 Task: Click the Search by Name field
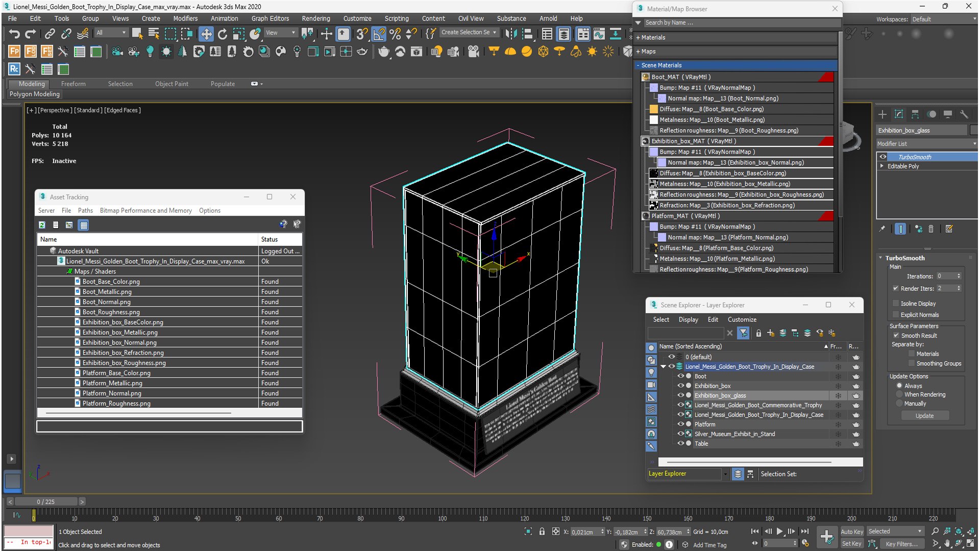[x=741, y=23]
